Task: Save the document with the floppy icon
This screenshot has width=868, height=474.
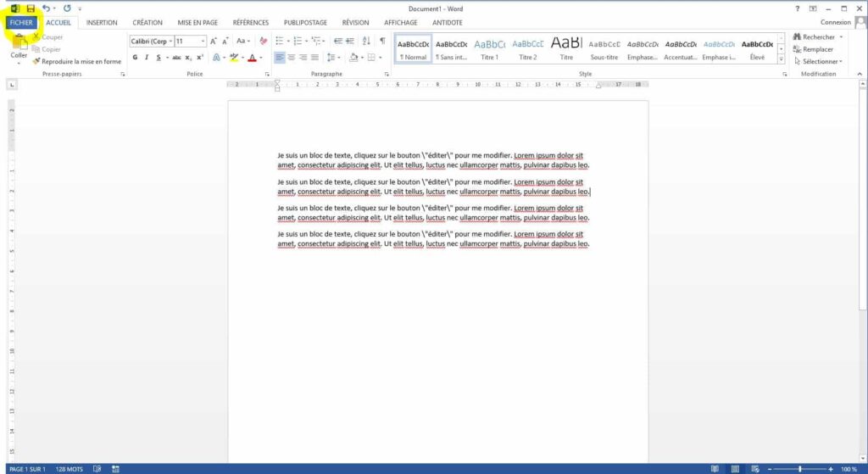Action: (31, 8)
